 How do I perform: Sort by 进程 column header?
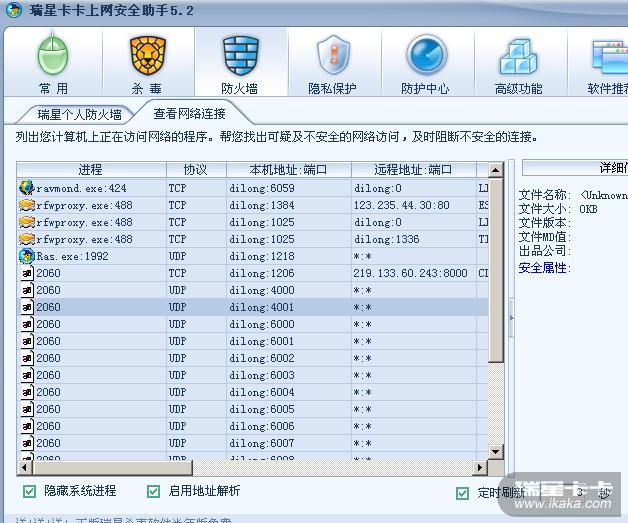[x=91, y=169]
